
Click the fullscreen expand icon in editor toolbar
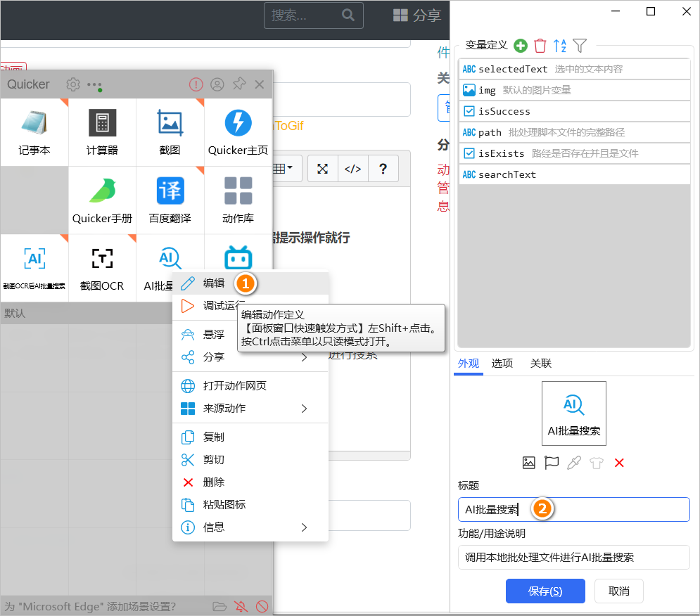323,169
